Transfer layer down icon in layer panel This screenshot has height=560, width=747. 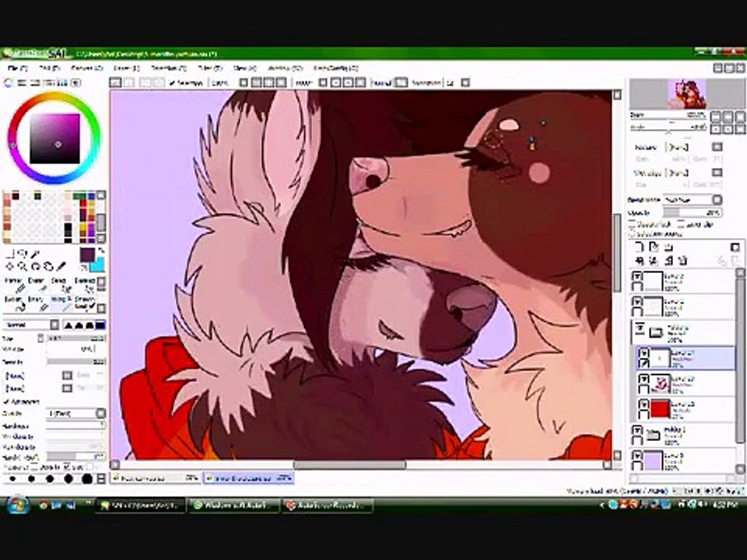(x=640, y=261)
